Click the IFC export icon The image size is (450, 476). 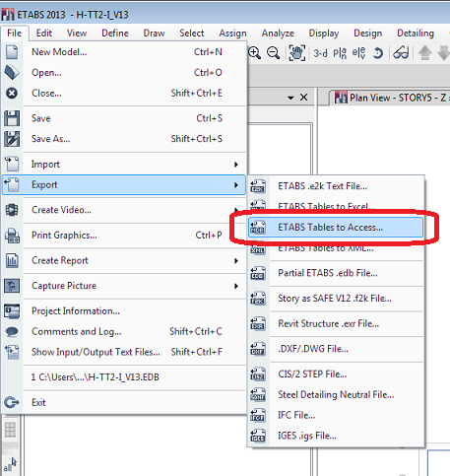pos(258,415)
